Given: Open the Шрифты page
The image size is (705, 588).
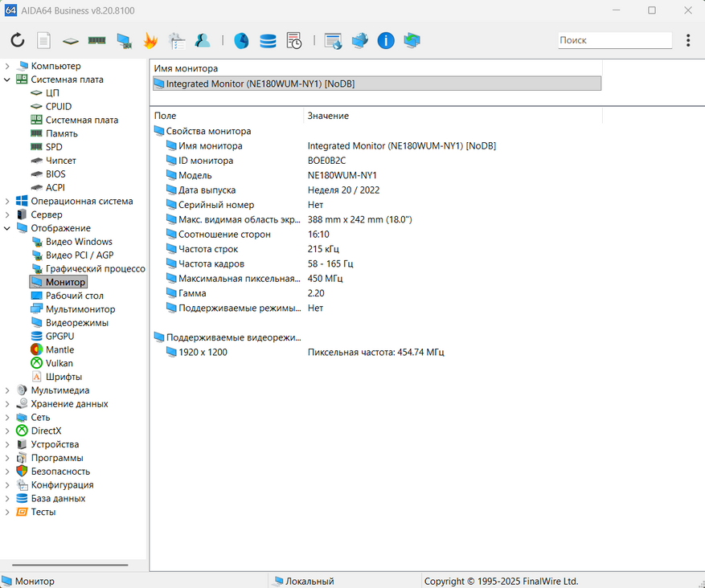Looking at the screenshot, I should pyautogui.click(x=64, y=377).
